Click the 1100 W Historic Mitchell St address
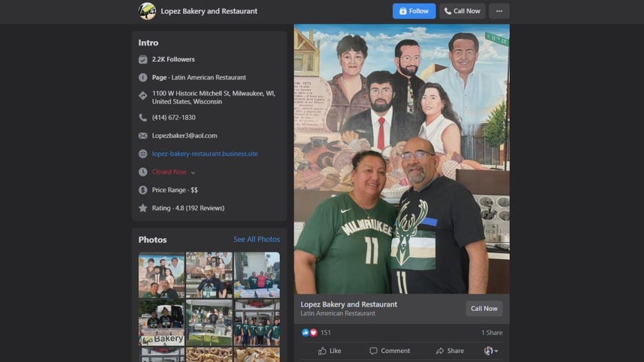 [214, 97]
